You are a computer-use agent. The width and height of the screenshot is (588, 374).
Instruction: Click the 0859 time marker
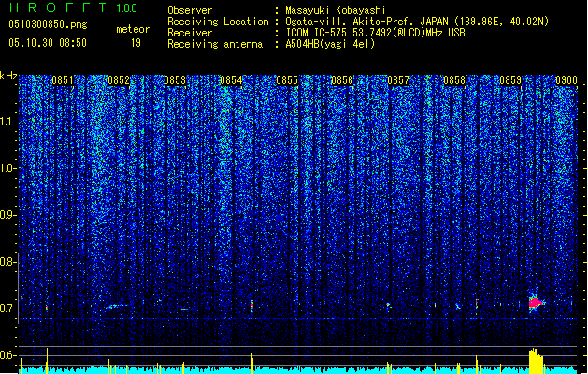(x=510, y=80)
